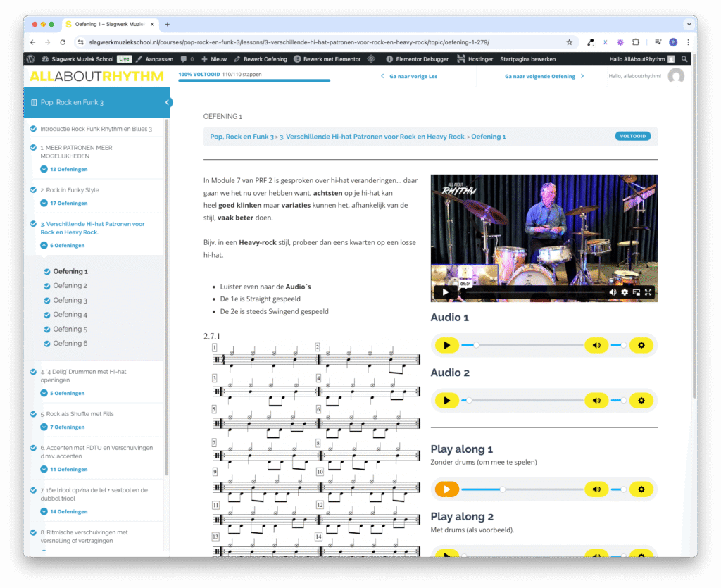The image size is (721, 588).
Task: Open the Chrome three-dot menu
Action: tap(688, 42)
